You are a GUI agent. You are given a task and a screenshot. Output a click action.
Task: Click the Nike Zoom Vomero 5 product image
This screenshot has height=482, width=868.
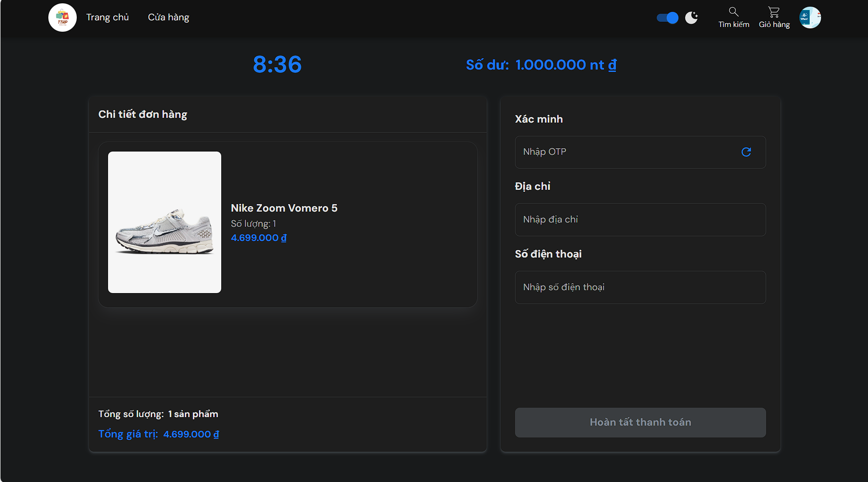point(164,222)
